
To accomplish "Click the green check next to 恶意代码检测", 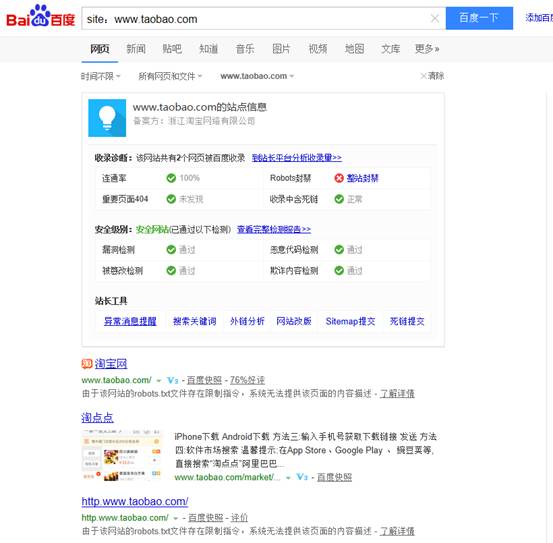I will point(339,250).
